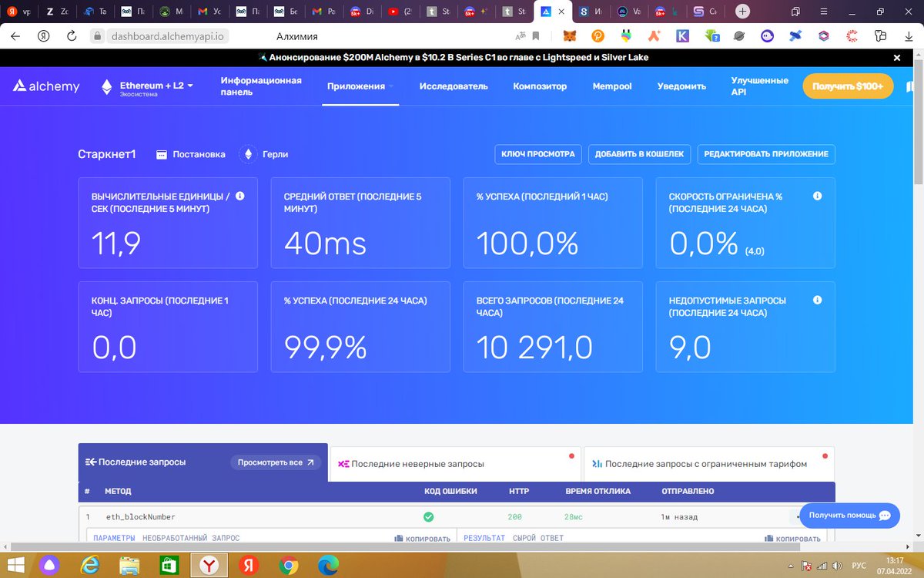The width and height of the screenshot is (924, 578).
Task: Open the Ethereum + L2 ecosystem dropdown
Action: click(147, 87)
